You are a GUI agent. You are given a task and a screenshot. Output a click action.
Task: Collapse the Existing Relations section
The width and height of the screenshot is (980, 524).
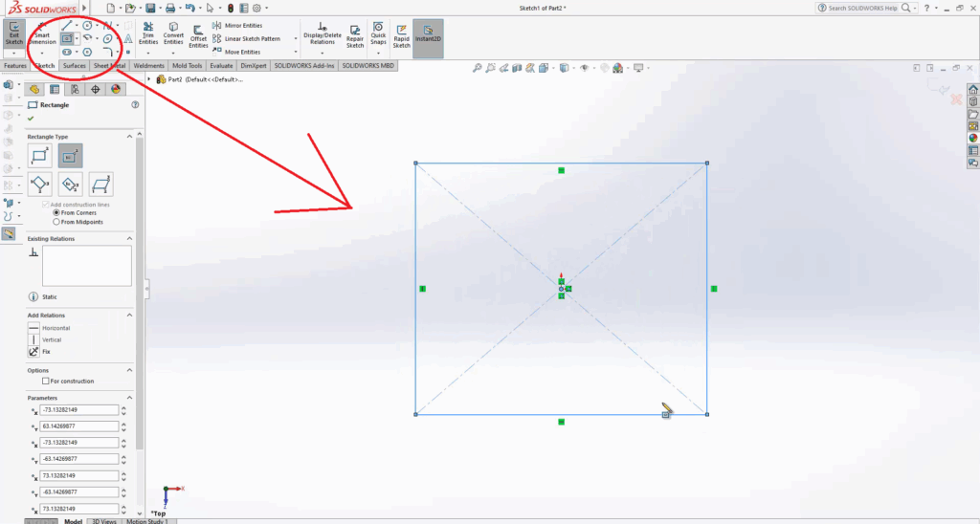pos(130,239)
